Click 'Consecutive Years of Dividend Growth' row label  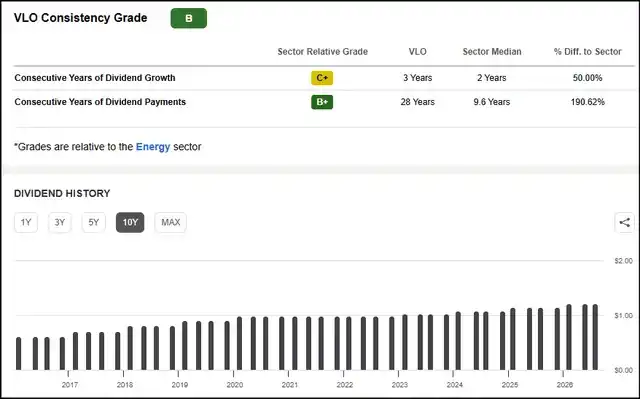click(95, 78)
